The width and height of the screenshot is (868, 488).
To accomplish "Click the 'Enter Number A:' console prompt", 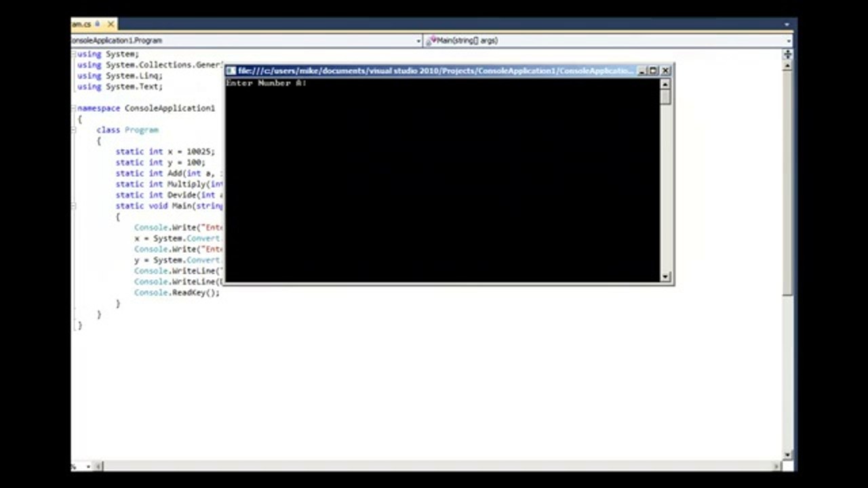I will 267,83.
